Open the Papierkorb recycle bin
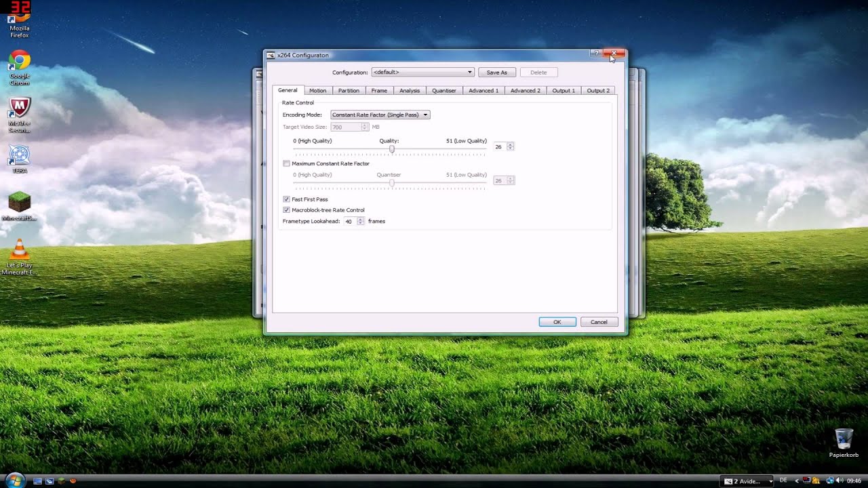868x488 pixels. click(844, 443)
